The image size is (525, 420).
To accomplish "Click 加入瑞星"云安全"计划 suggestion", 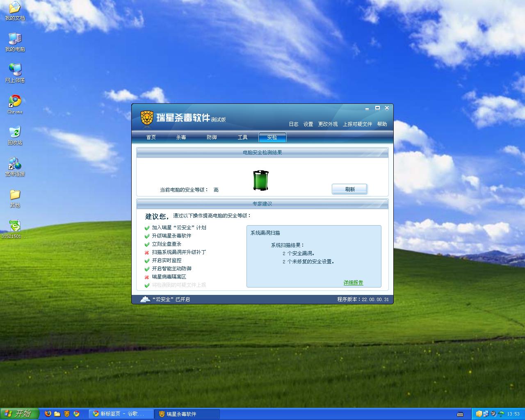I will coord(179,228).
